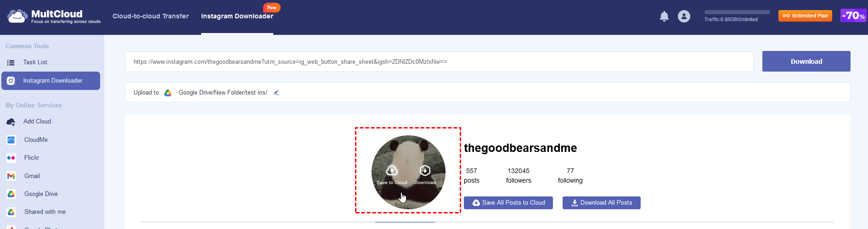Click the Google Drive icon beside Upload to

point(168,93)
